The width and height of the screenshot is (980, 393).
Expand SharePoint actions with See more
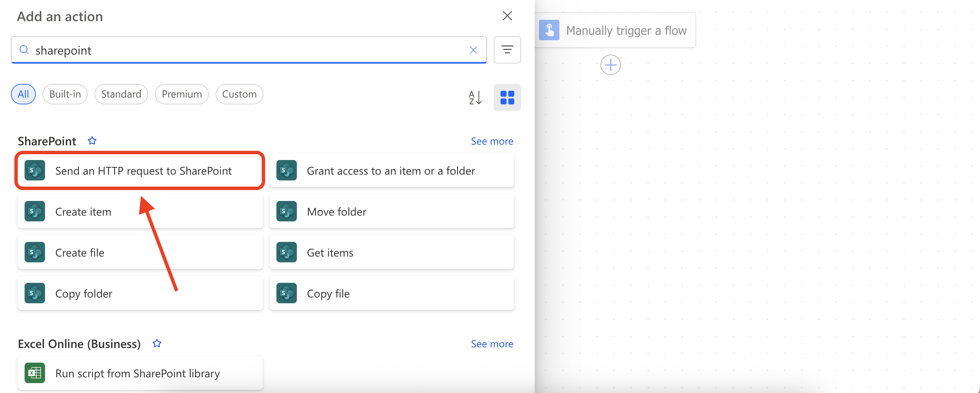491,141
